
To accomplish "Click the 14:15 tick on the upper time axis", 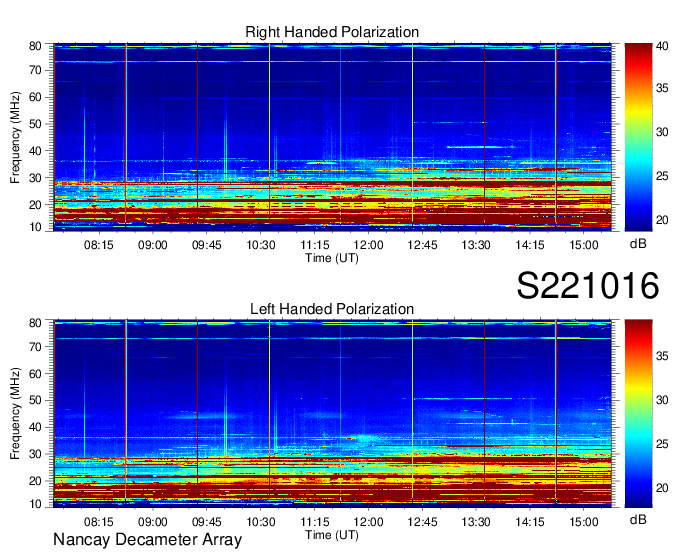I will (x=530, y=245).
